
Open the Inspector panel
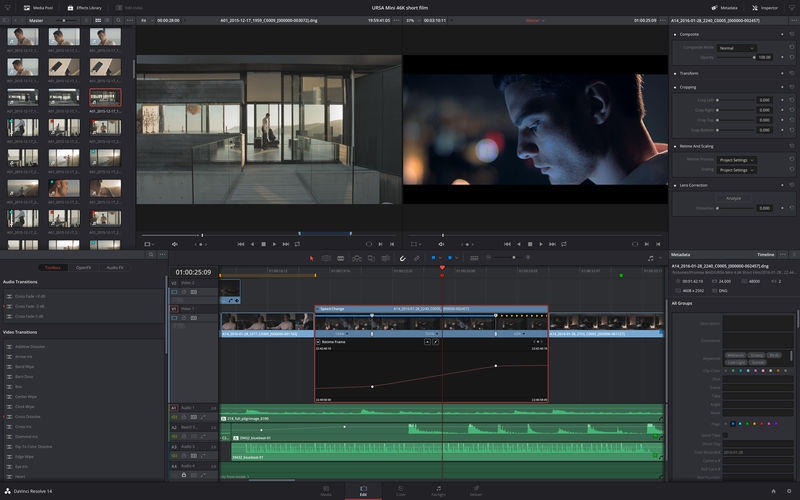pyautogui.click(x=765, y=7)
